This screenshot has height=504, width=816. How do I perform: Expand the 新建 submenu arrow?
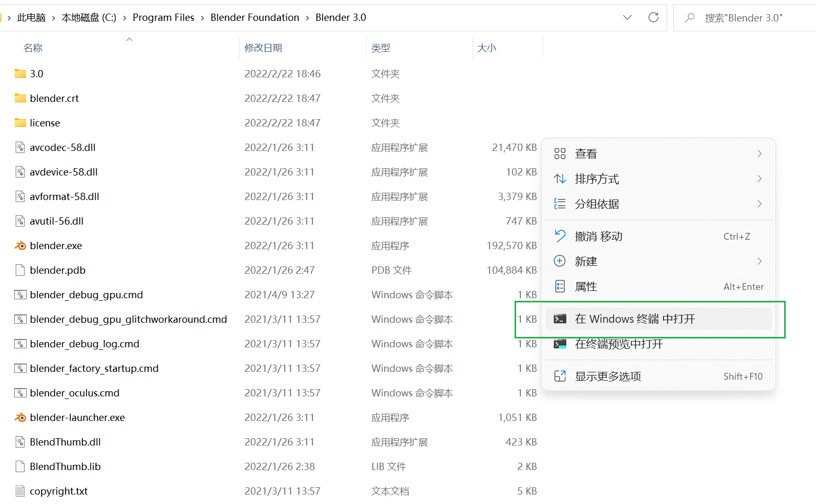point(760,261)
